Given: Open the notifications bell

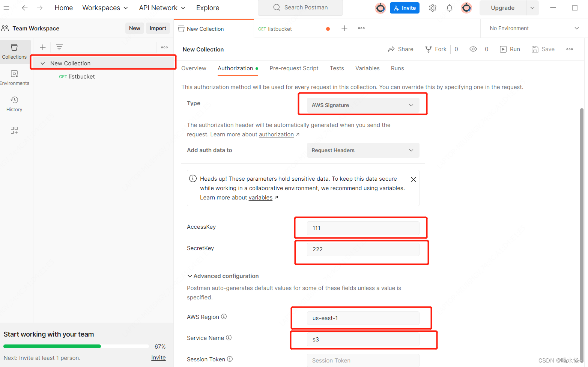Looking at the screenshot, I should (x=450, y=8).
